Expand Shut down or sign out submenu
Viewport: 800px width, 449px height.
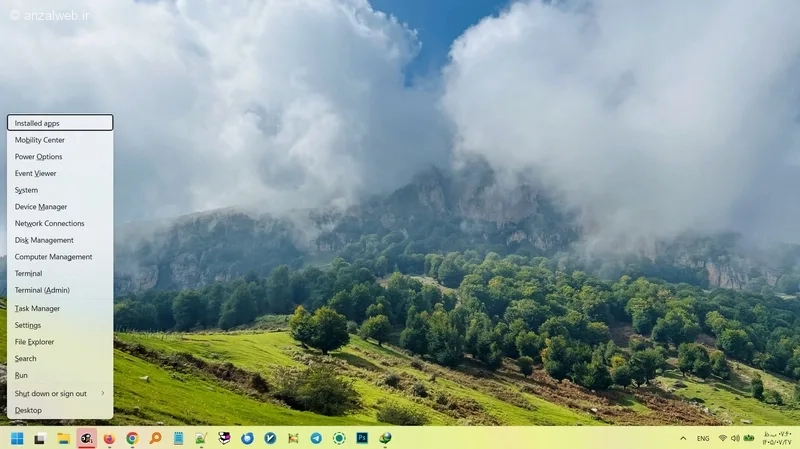(60, 393)
